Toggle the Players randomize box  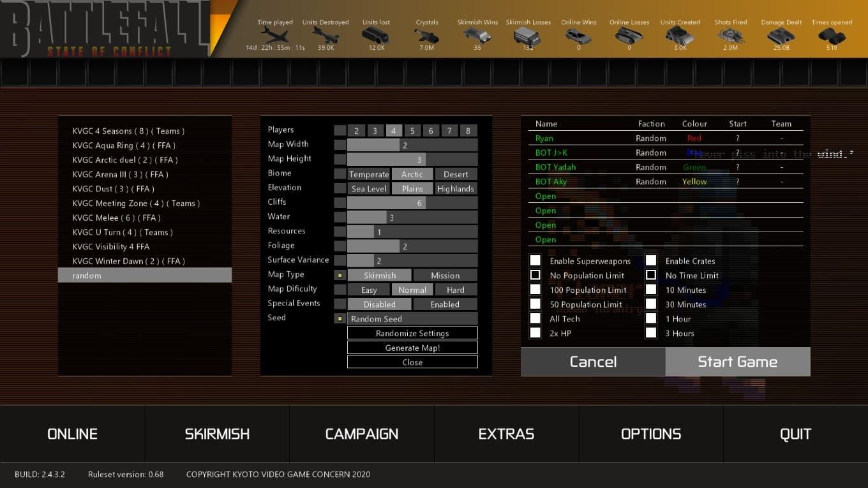[x=340, y=130]
